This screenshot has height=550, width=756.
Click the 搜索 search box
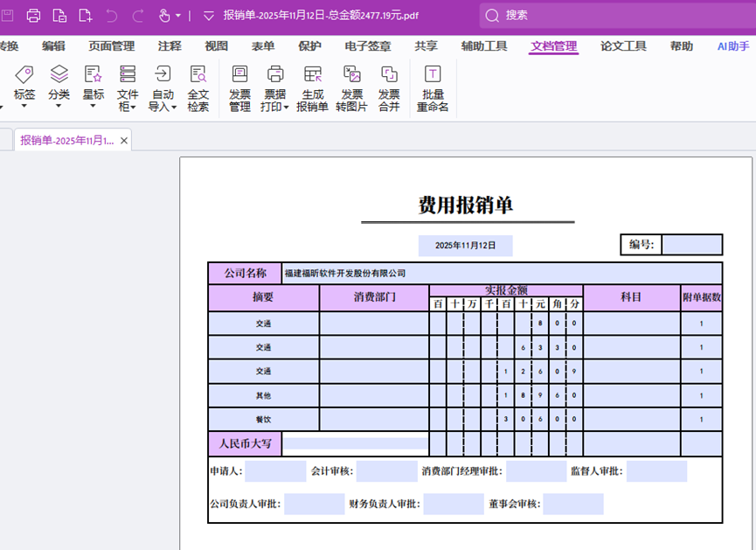click(x=612, y=15)
